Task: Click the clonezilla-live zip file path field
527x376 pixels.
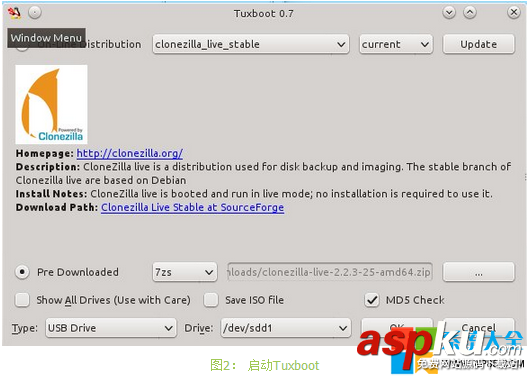Action: [x=330, y=272]
